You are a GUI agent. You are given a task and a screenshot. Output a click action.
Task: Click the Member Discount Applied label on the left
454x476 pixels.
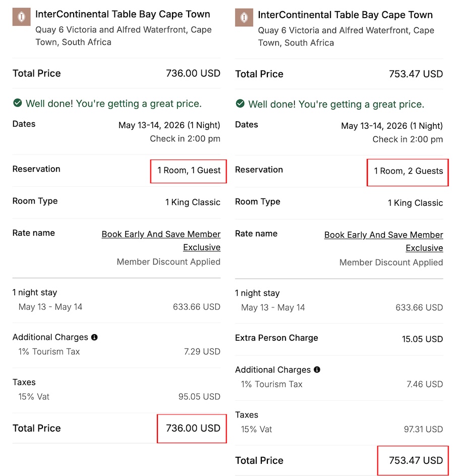pyautogui.click(x=168, y=261)
